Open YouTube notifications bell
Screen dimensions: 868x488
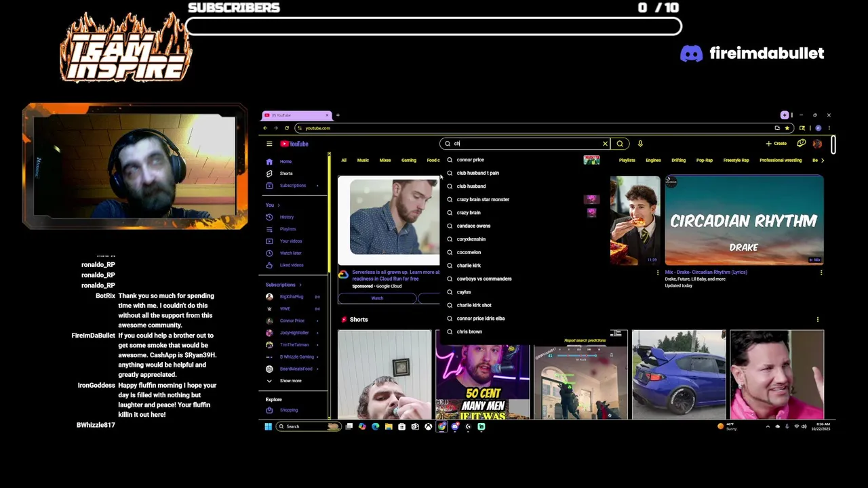802,144
